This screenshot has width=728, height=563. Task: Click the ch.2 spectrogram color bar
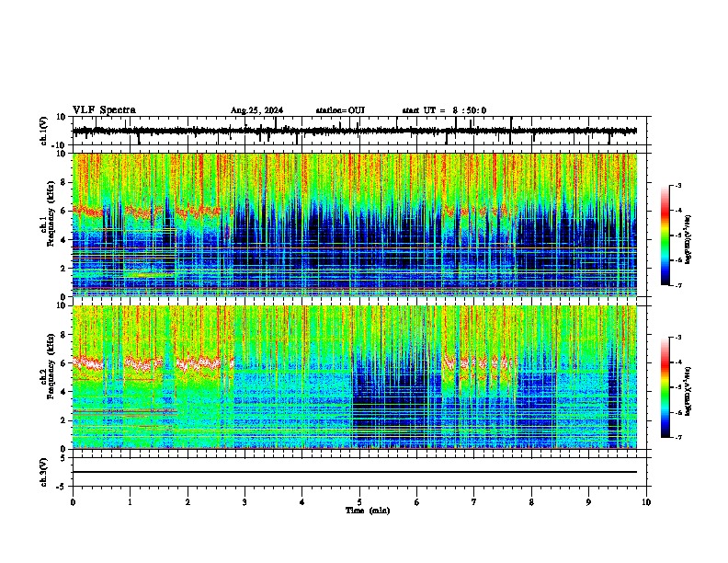[665, 387]
